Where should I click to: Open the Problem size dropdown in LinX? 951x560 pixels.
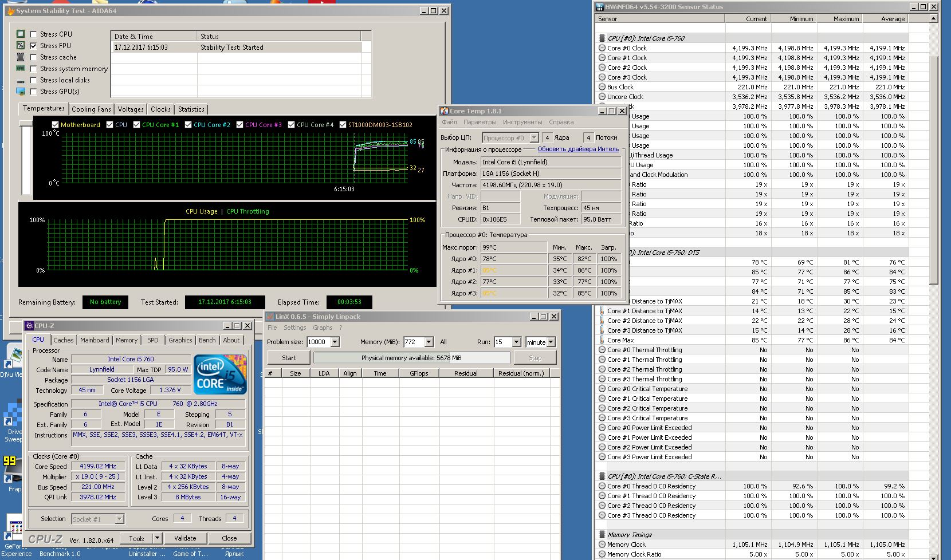tap(335, 342)
